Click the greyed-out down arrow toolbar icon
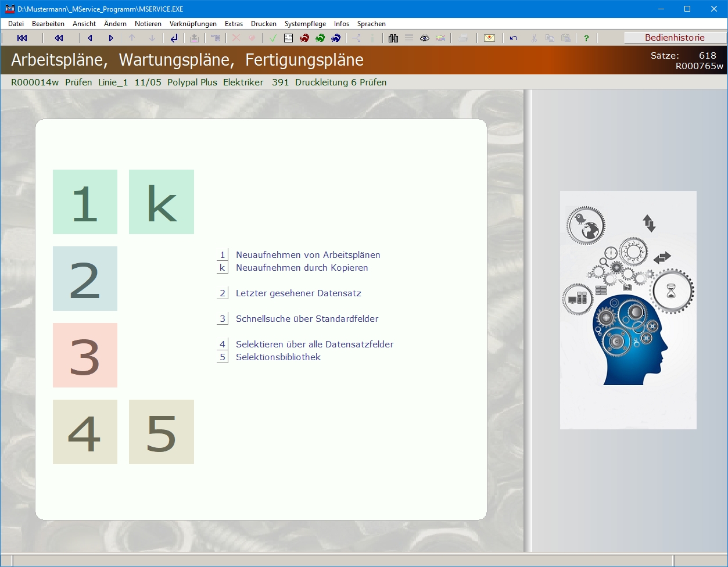 [152, 38]
